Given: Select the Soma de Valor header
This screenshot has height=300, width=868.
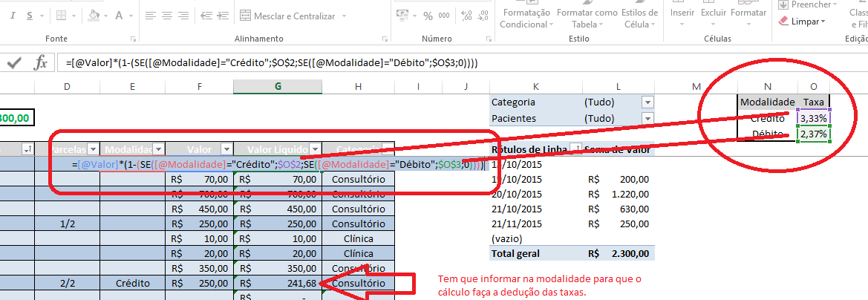Looking at the screenshot, I should tap(617, 149).
